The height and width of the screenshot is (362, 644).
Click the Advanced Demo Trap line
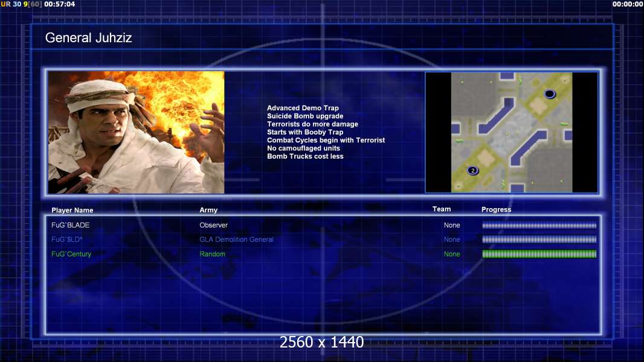pyautogui.click(x=303, y=108)
